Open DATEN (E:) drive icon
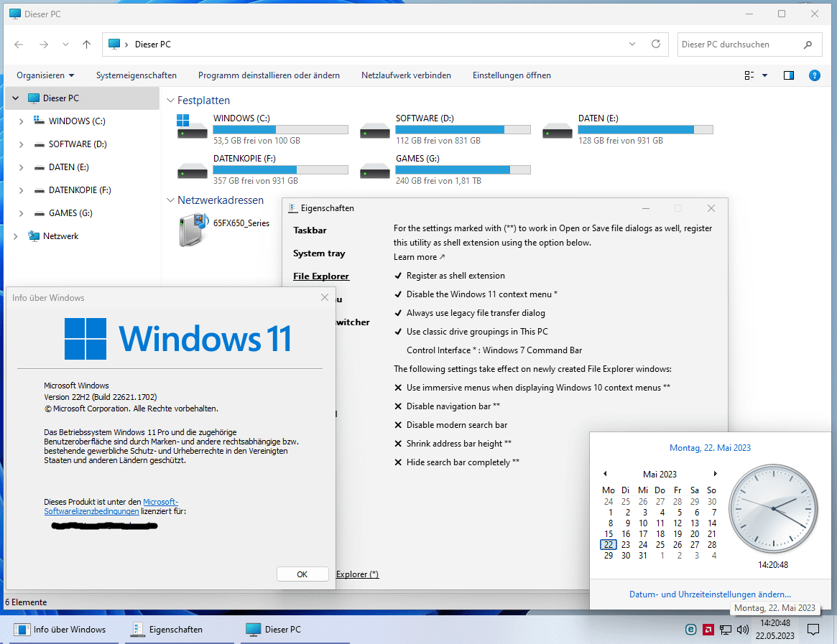Image resolution: width=837 pixels, height=644 pixels. click(558, 130)
